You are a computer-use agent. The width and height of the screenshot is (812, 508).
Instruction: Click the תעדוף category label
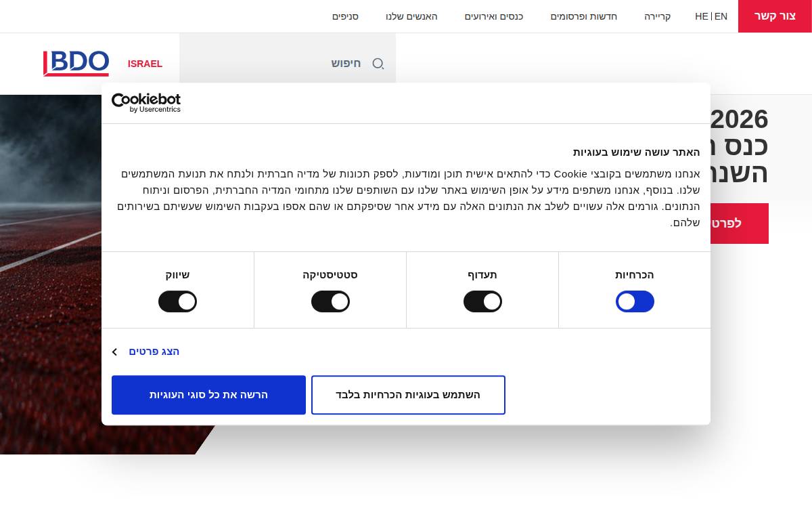[x=482, y=275]
